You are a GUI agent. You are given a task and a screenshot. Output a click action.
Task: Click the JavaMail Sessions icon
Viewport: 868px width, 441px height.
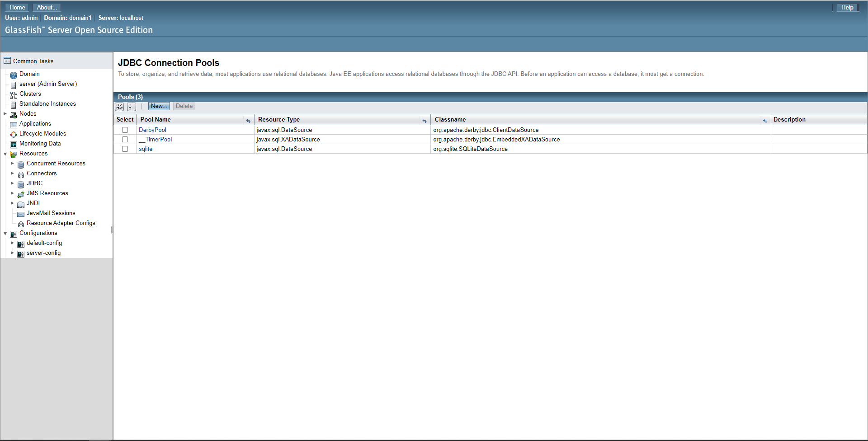click(21, 213)
